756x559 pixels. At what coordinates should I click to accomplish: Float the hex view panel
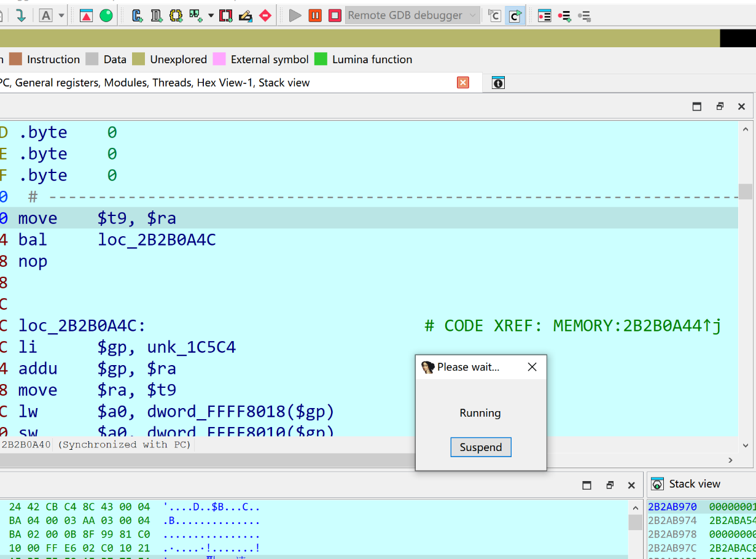click(x=609, y=485)
